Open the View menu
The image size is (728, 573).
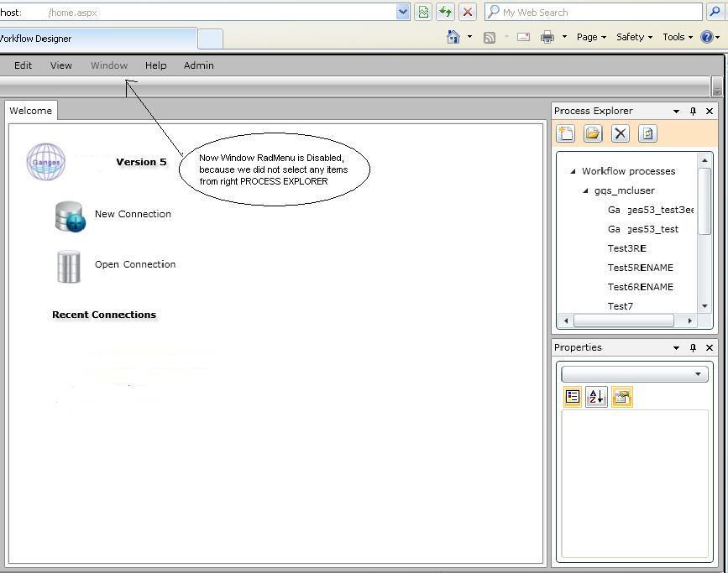click(x=61, y=65)
